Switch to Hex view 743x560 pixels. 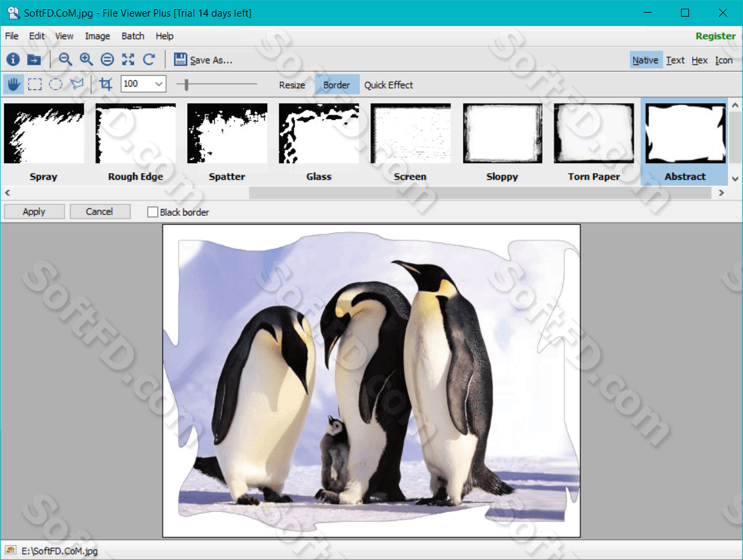[700, 60]
